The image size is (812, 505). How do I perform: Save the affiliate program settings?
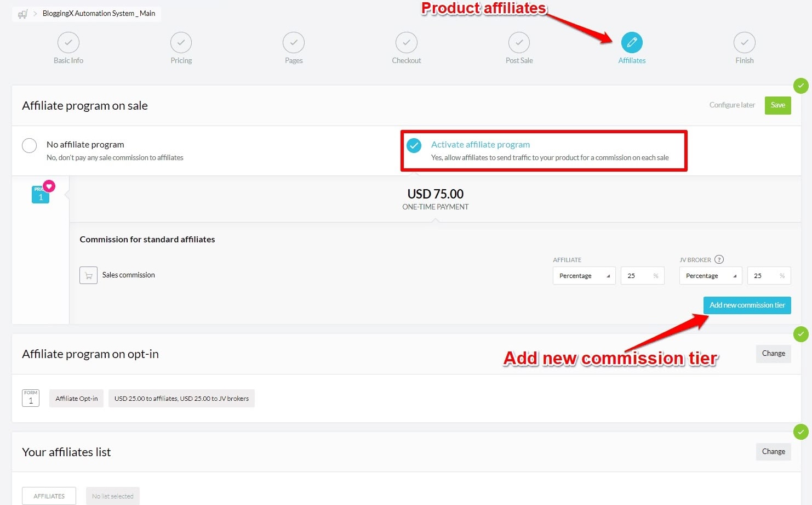pos(778,105)
